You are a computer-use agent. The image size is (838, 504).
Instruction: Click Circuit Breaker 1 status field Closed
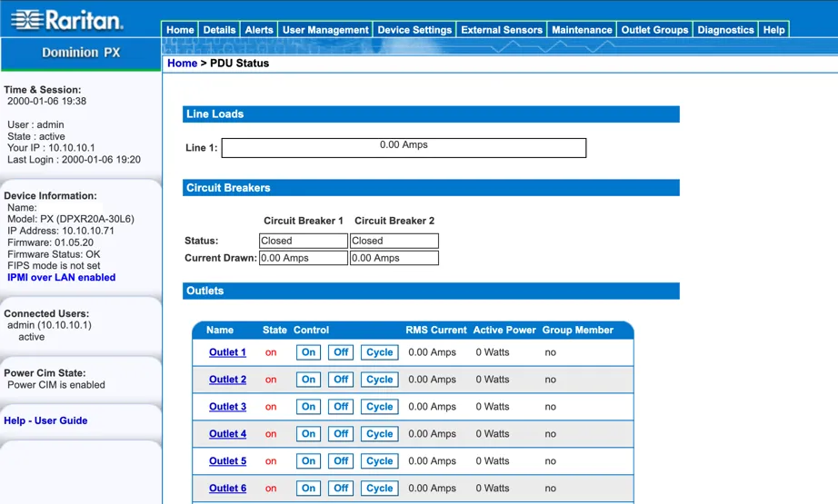tap(304, 241)
